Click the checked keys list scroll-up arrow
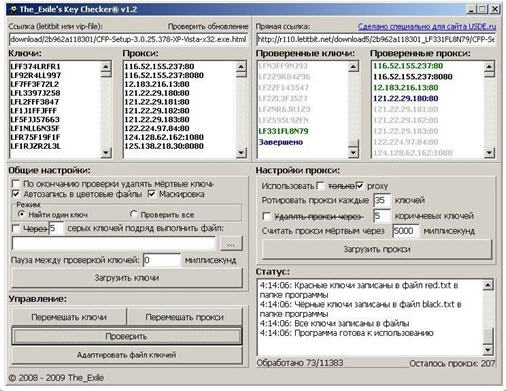Viewport: 506px width, 391px height. (x=353, y=66)
